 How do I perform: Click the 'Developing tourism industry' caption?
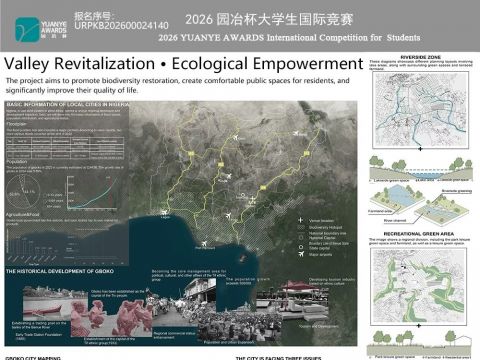pos(332,281)
